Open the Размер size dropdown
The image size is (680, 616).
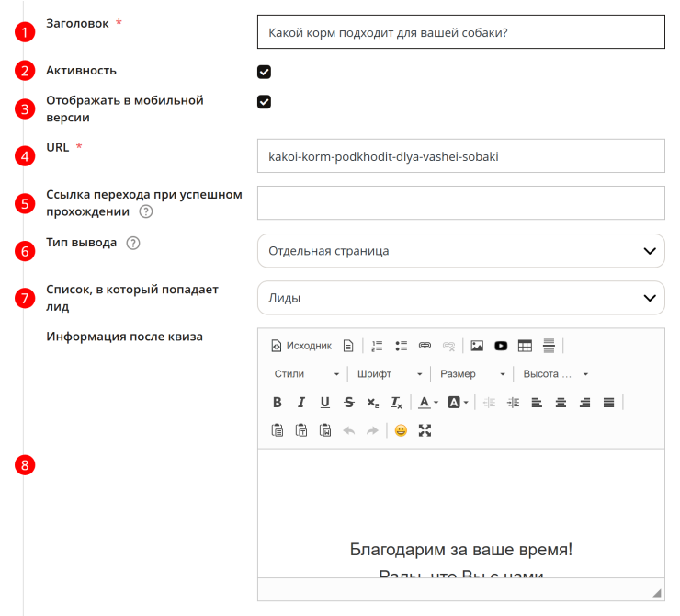(x=472, y=374)
